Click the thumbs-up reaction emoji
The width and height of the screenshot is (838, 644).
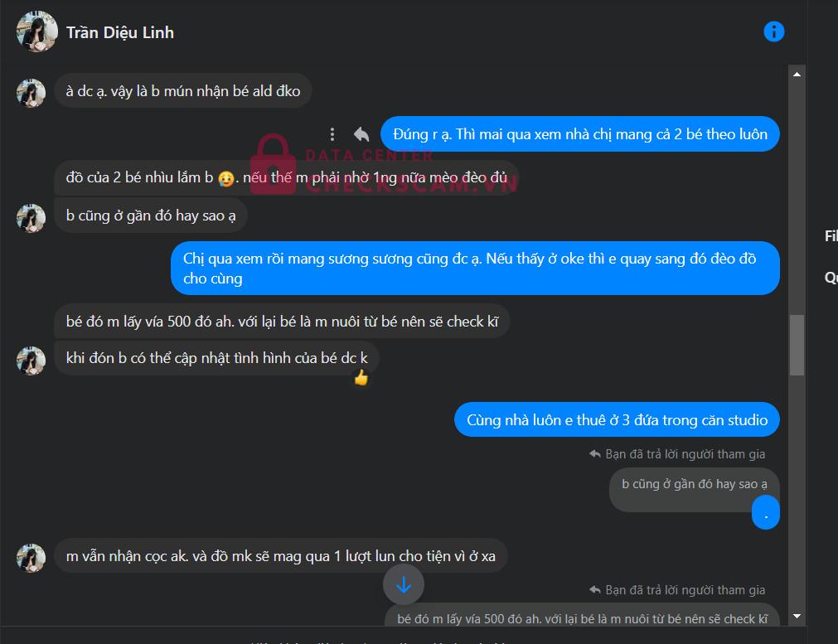tap(361, 378)
